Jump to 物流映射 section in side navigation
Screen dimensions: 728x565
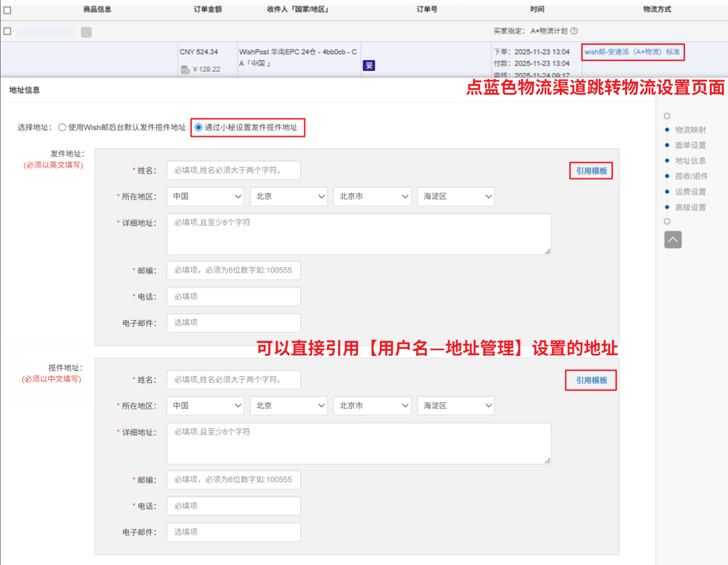pyautogui.click(x=690, y=130)
